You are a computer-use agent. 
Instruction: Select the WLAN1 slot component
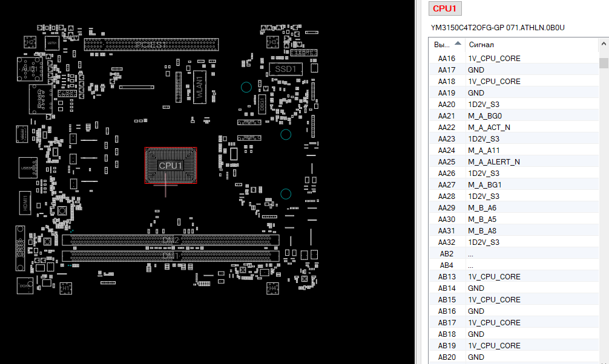pyautogui.click(x=199, y=87)
